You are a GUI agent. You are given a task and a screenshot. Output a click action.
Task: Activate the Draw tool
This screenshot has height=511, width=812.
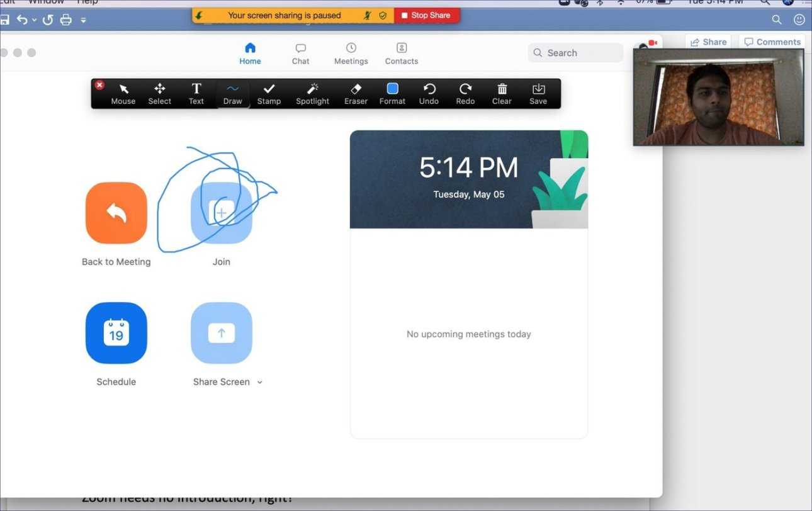coord(232,93)
